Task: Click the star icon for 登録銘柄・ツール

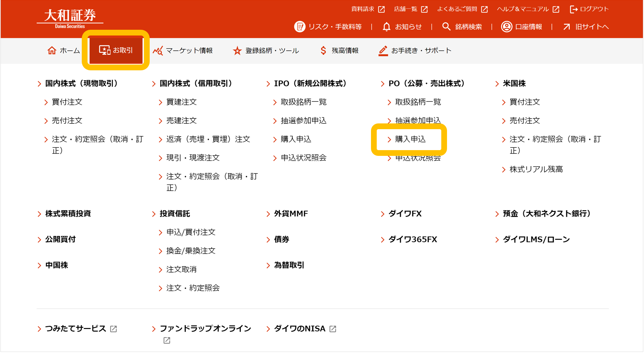Action: (237, 51)
